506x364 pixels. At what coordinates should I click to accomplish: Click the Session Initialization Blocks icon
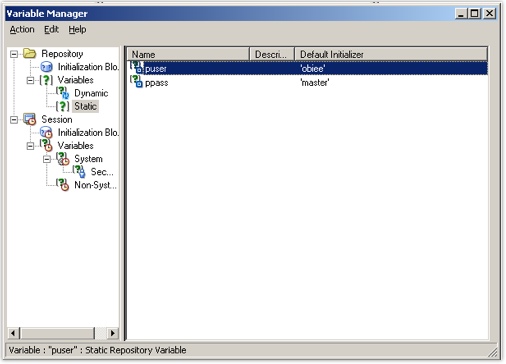pos(46,132)
